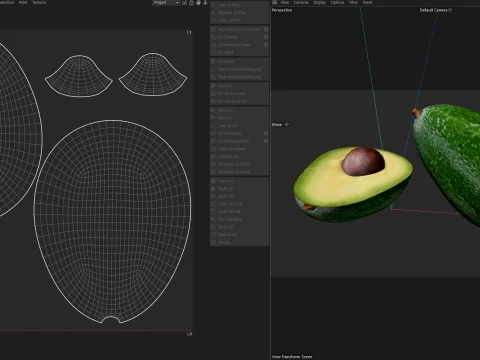
Task: Click the View Transform: Scene status text
Action: (x=292, y=357)
